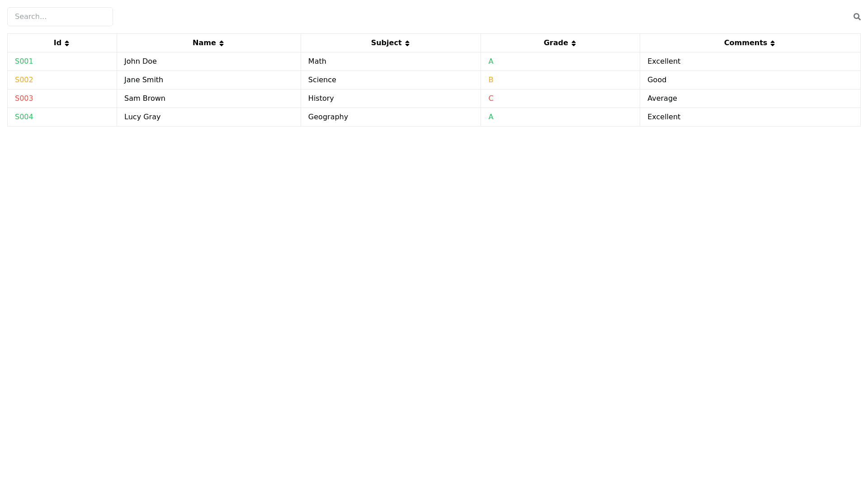Click the Subject column header label
Image resolution: width=868 pixels, height=488 pixels.
tap(386, 43)
